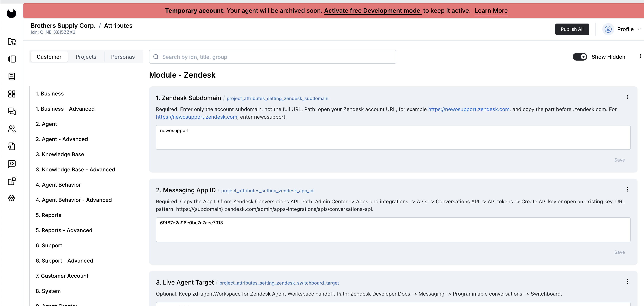Image resolution: width=644 pixels, height=306 pixels.
Task: Click the Newo logo icon at the top of the sidebar
Action: (12, 13)
